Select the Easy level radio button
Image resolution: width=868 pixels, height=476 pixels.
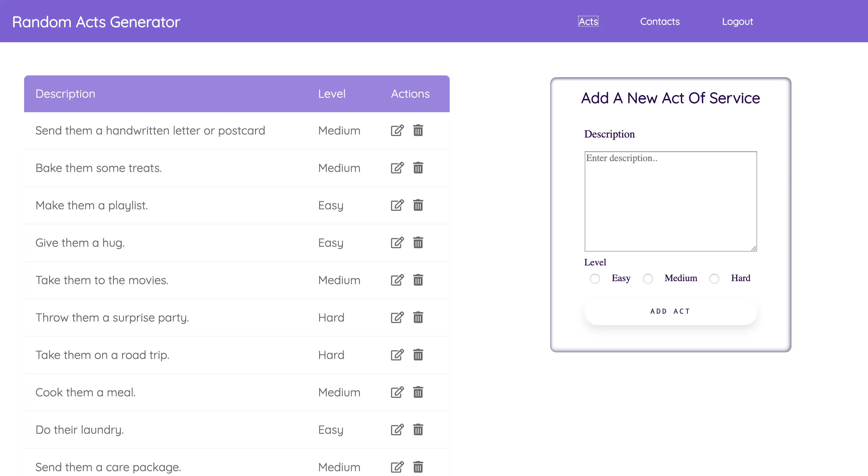(x=595, y=279)
